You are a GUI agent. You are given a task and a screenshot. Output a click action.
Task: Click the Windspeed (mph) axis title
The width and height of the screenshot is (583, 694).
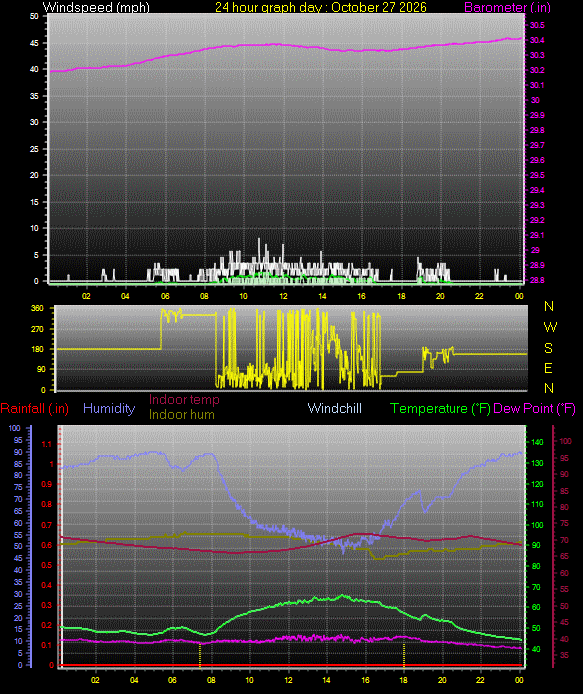coord(96,7)
